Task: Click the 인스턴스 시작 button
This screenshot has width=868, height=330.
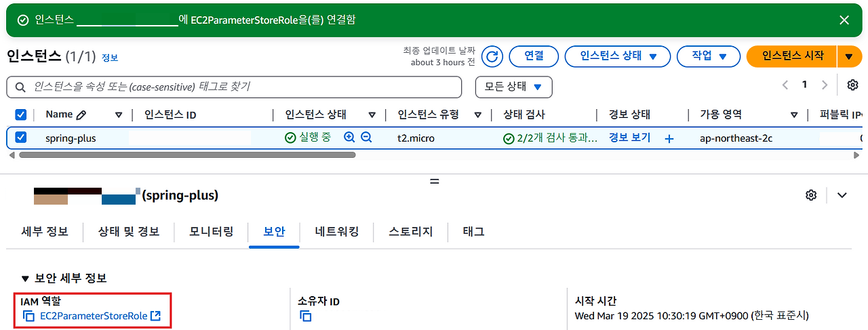Action: [x=792, y=56]
